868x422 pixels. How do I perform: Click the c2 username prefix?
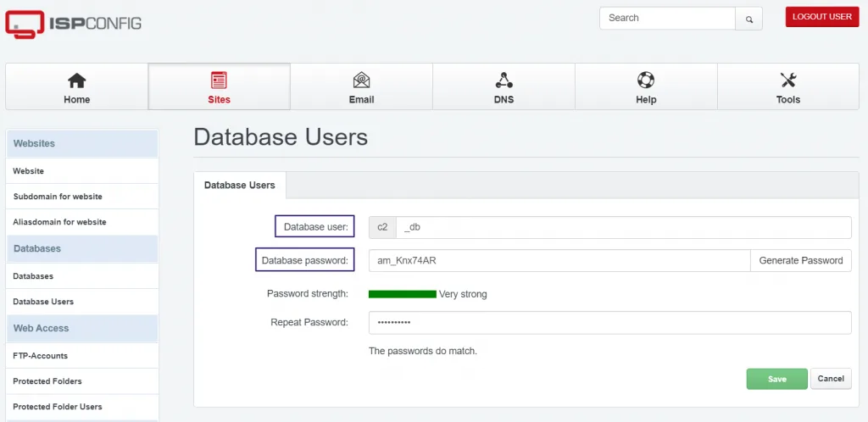coord(382,227)
